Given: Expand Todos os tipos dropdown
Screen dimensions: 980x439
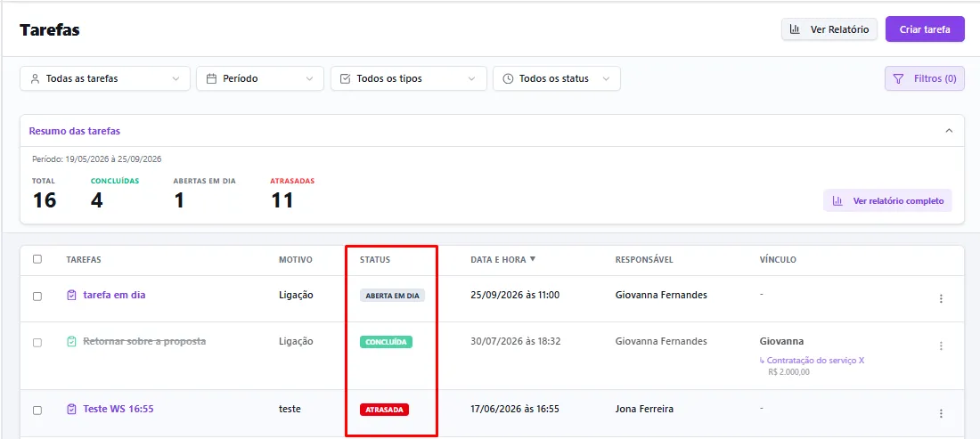Looking at the screenshot, I should point(409,78).
